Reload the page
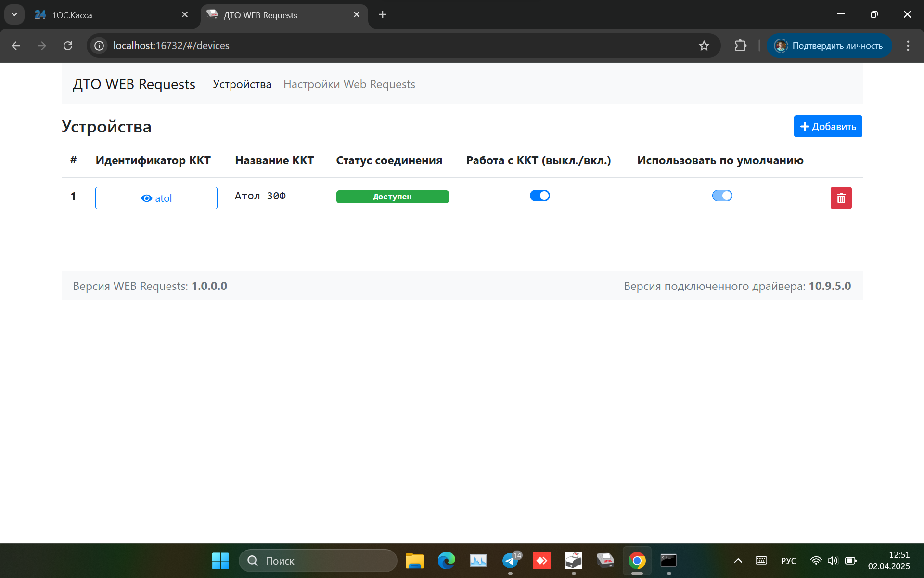This screenshot has height=578, width=924. 68,46
